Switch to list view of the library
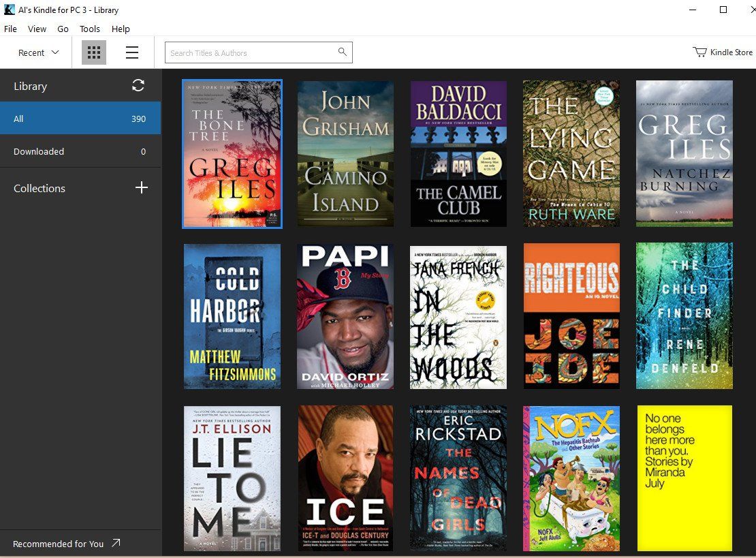The height and width of the screenshot is (558, 756). [x=131, y=52]
